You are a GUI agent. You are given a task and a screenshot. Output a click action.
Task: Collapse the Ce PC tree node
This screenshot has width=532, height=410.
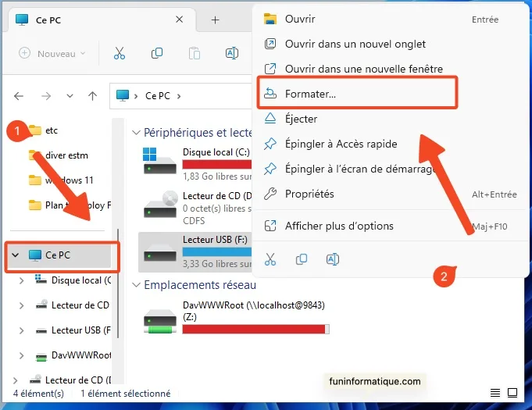pos(16,255)
